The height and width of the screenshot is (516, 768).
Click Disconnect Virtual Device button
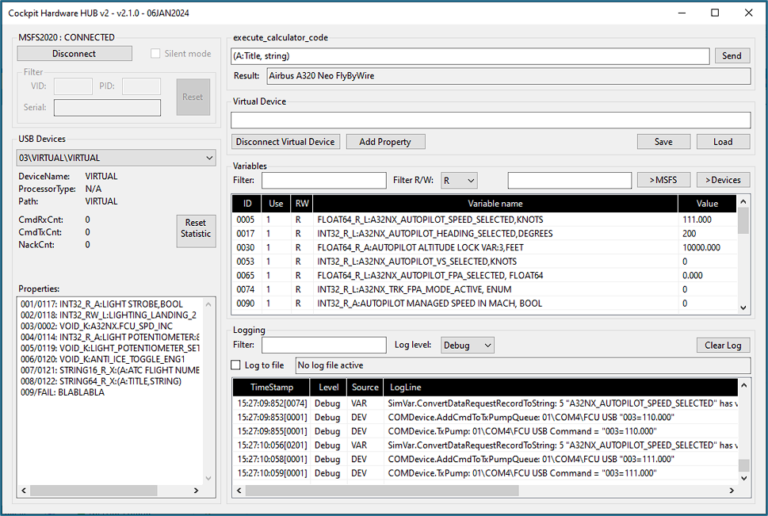285,142
